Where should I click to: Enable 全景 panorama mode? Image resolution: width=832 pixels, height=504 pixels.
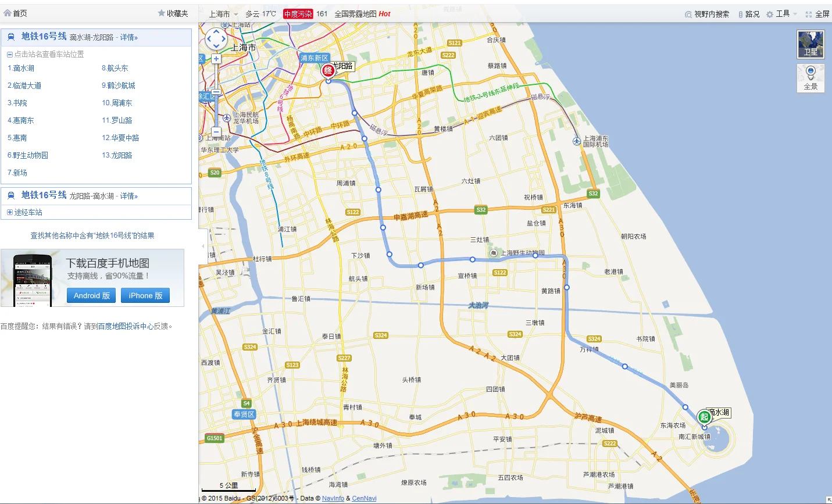coord(810,78)
